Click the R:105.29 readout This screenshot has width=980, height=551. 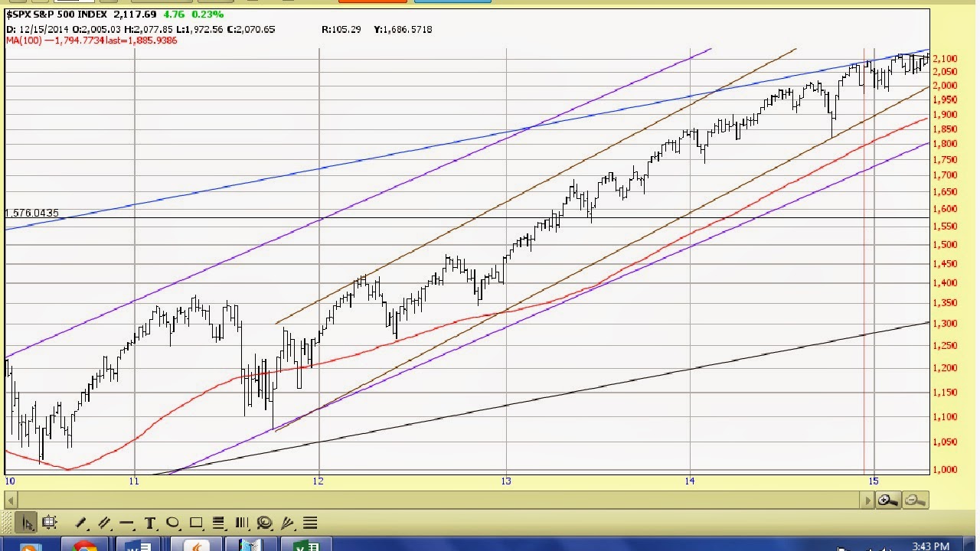click(x=341, y=29)
